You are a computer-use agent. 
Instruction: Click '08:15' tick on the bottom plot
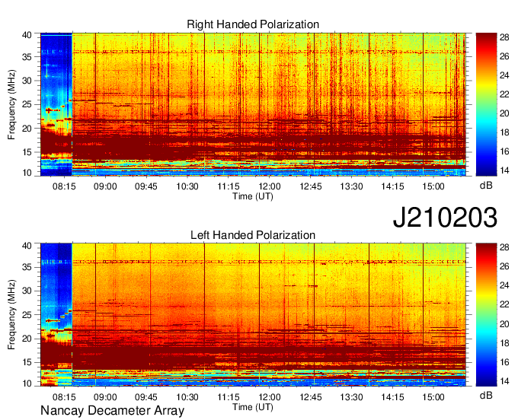[64, 397]
